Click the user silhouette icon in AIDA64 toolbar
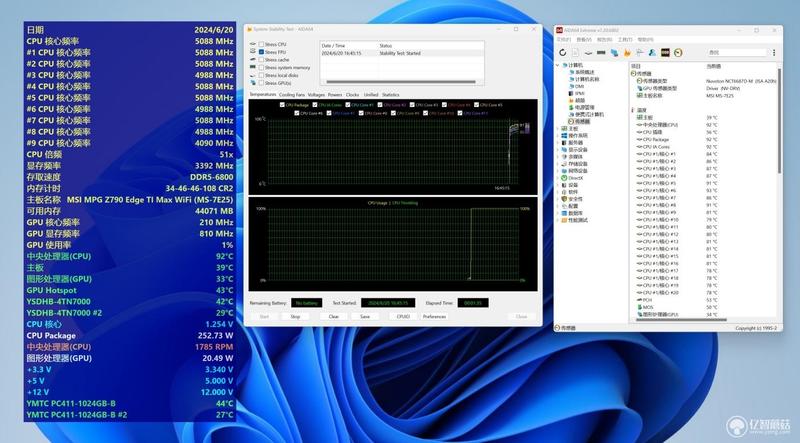 [653, 53]
